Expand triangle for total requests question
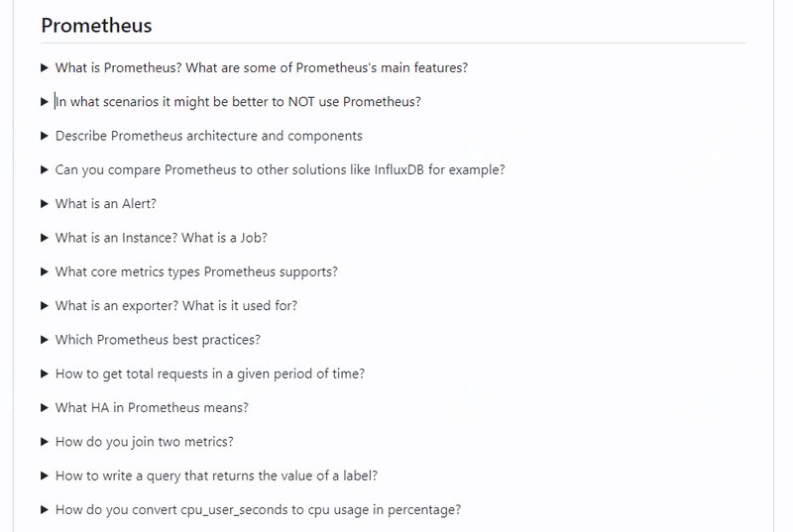The width and height of the screenshot is (793, 532). tap(45, 373)
